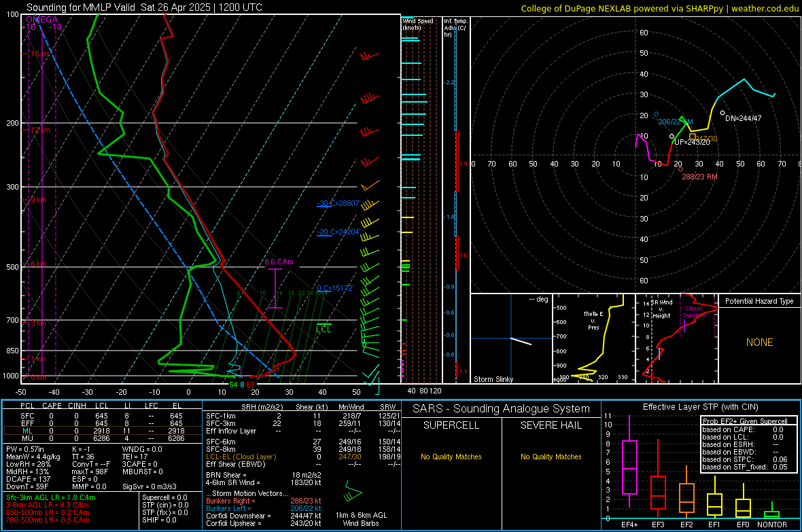
Task: Click the 'Theta-E v. Pres' inset label
Action: coord(593,320)
